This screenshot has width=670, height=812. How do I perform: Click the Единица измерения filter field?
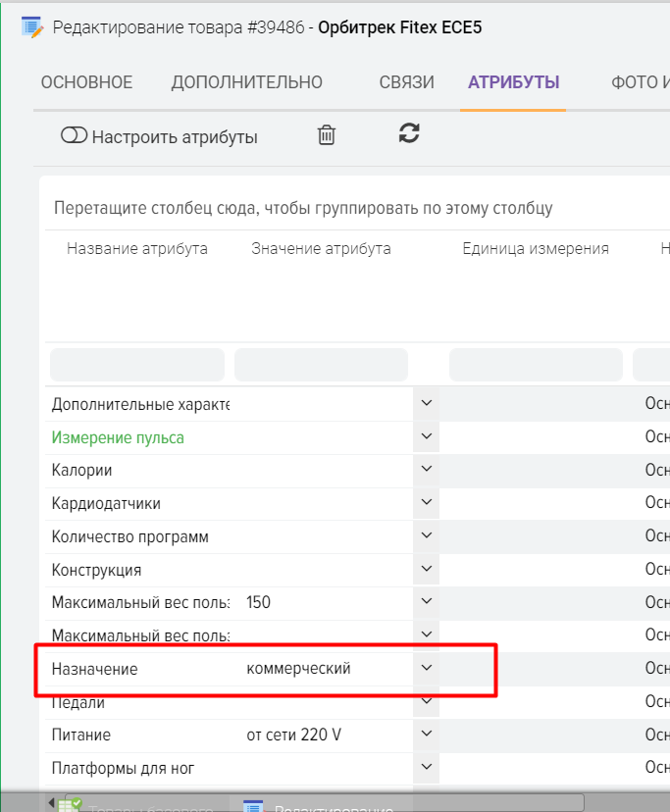536,365
